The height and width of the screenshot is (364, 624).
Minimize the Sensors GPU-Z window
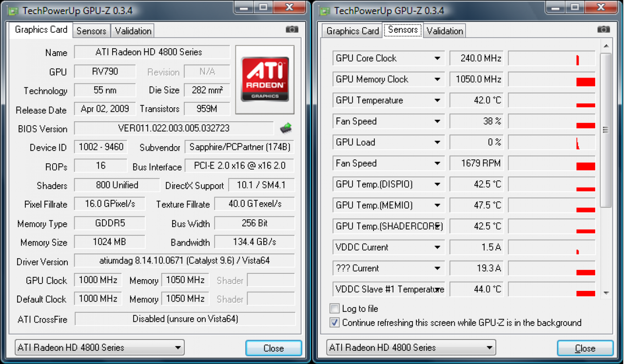click(556, 7)
